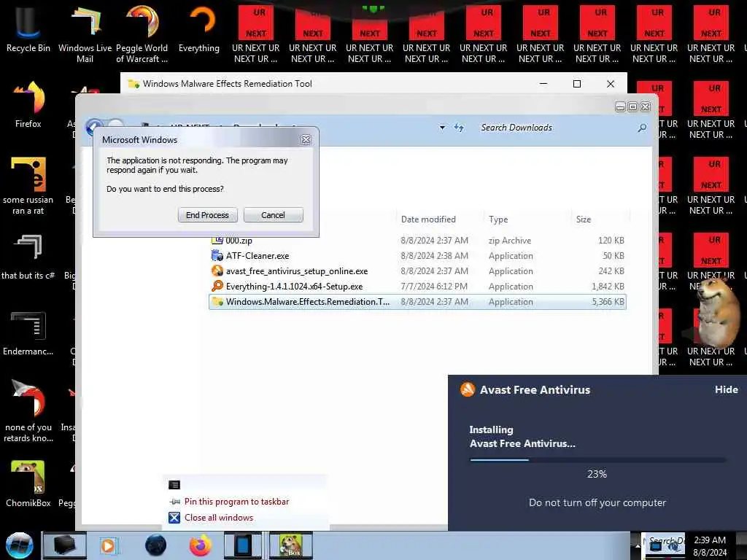
Task: Click End Process in dialog
Action: (x=207, y=215)
